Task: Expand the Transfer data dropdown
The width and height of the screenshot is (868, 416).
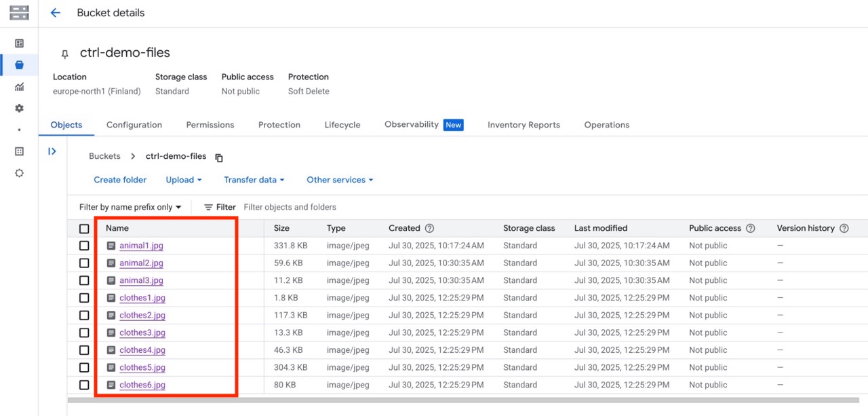Action: click(254, 180)
